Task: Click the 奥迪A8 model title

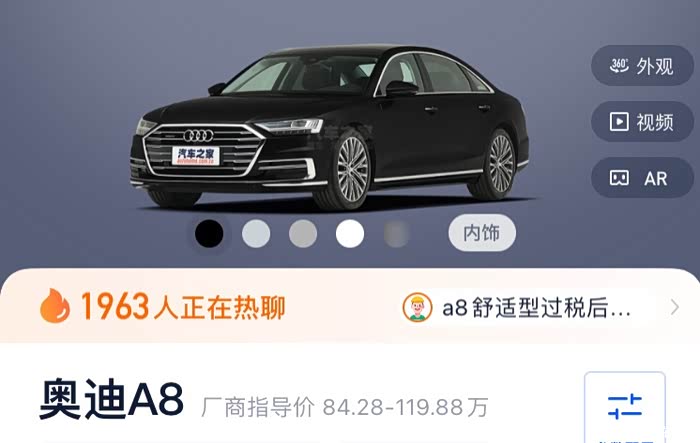Action: (112, 399)
